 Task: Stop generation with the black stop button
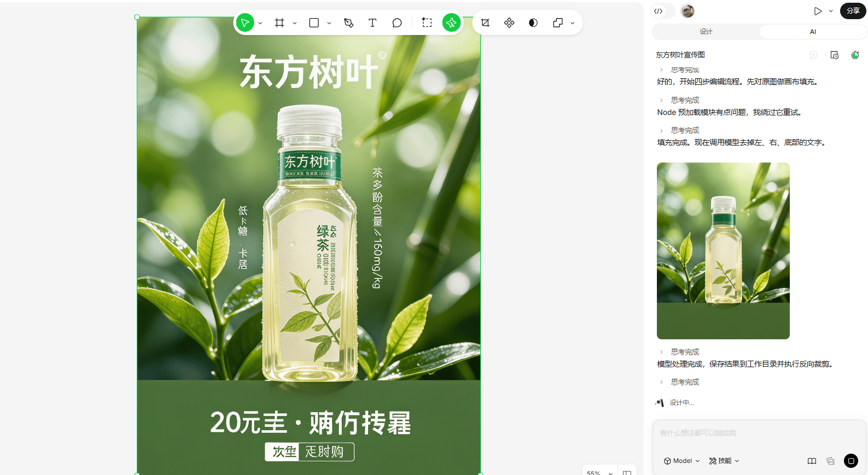pos(851,461)
